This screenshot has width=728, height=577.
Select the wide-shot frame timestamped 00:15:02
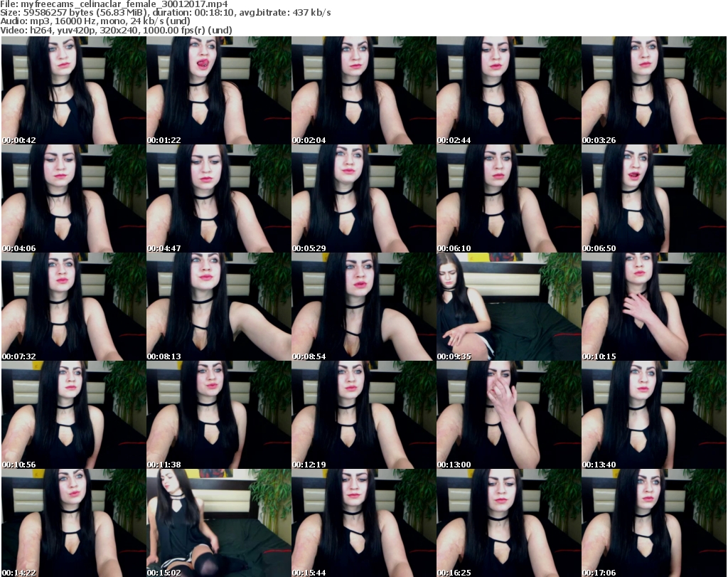[219, 523]
